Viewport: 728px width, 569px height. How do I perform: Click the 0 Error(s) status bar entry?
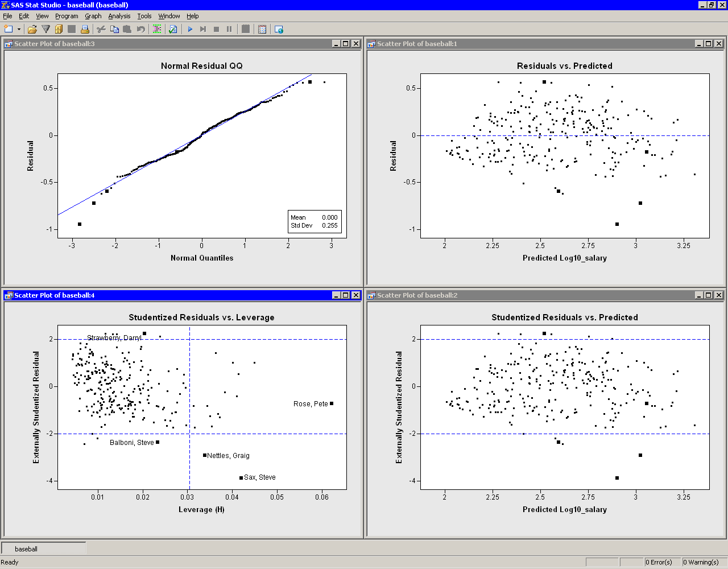(x=662, y=562)
